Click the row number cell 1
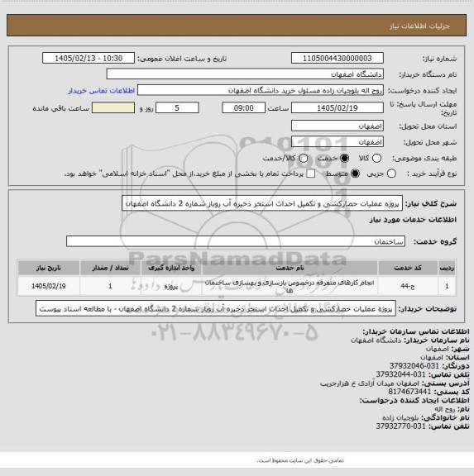 pyautogui.click(x=447, y=286)
